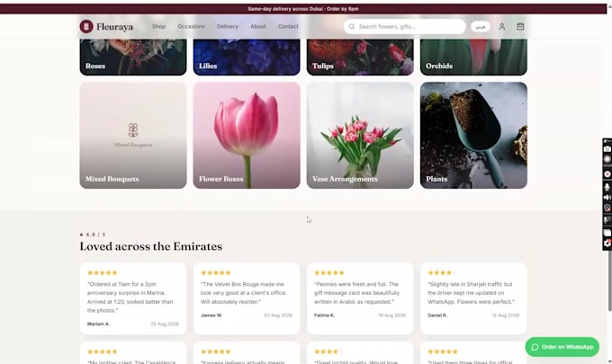The image size is (612, 364).
Task: Focus the Search flowers, gifts field
Action: coord(405,26)
